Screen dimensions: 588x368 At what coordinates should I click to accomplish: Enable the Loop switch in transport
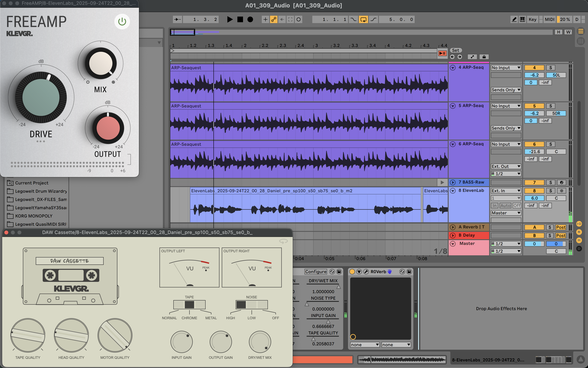tap(363, 19)
